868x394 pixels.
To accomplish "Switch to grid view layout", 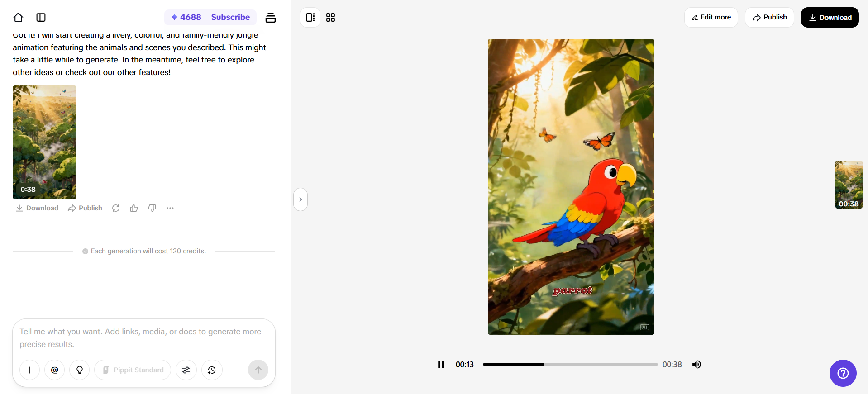I will (331, 18).
